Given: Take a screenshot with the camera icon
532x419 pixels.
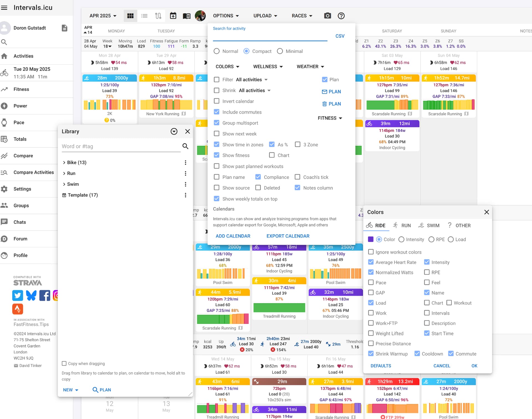Looking at the screenshot, I should click(328, 16).
